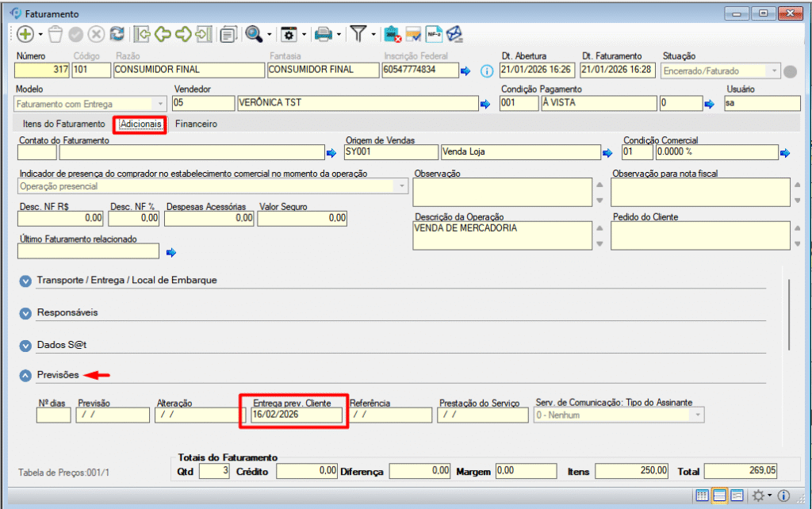Open the Indicador de presença dropdown
Screen dimensions: 812x509
[x=403, y=186]
